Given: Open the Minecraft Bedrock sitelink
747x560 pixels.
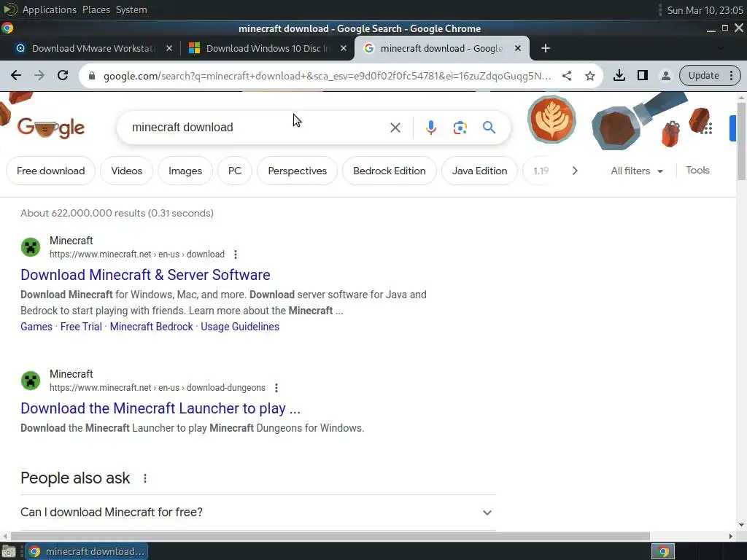Looking at the screenshot, I should point(151,327).
